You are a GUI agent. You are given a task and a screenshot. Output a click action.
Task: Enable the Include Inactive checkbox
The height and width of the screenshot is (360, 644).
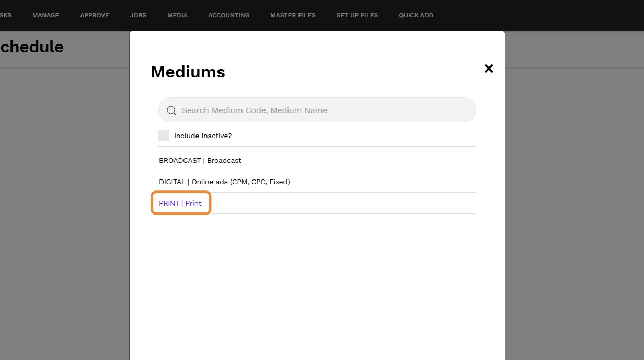(164, 136)
